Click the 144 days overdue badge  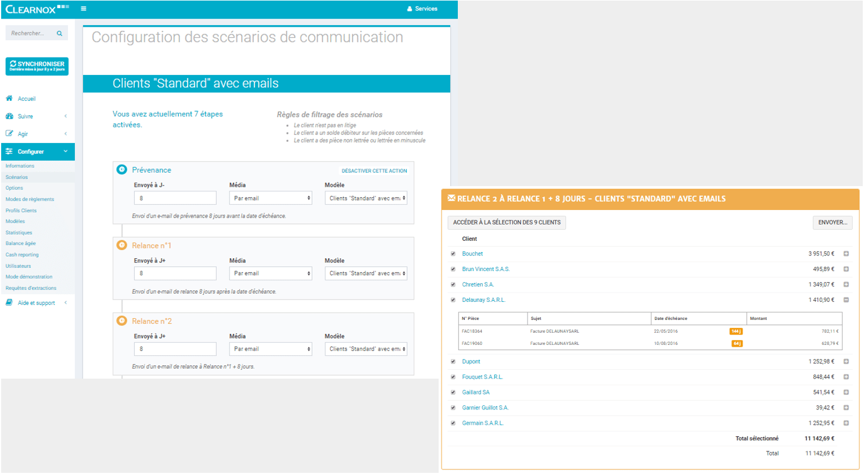[736, 331]
